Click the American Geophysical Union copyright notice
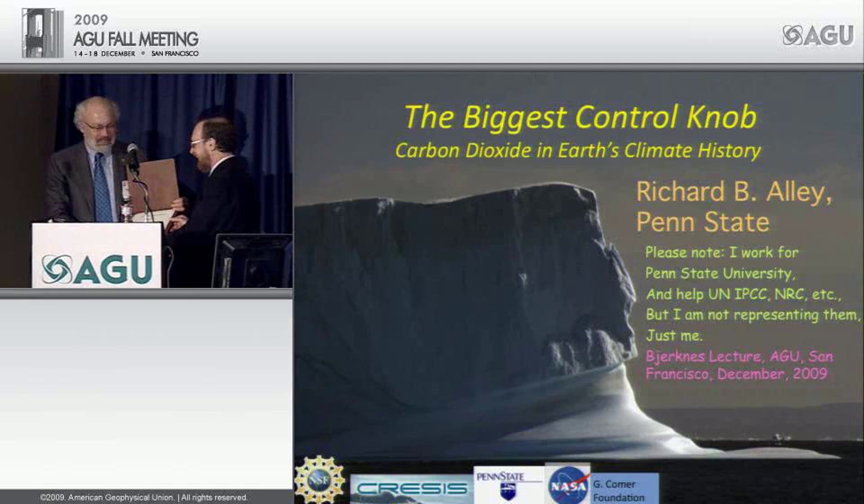 [144, 498]
